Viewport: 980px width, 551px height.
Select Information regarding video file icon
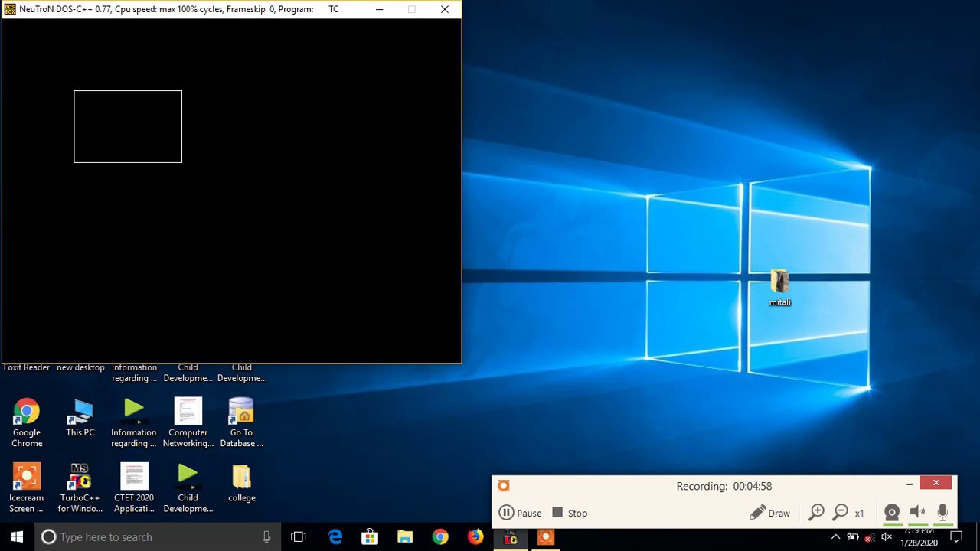pos(134,423)
